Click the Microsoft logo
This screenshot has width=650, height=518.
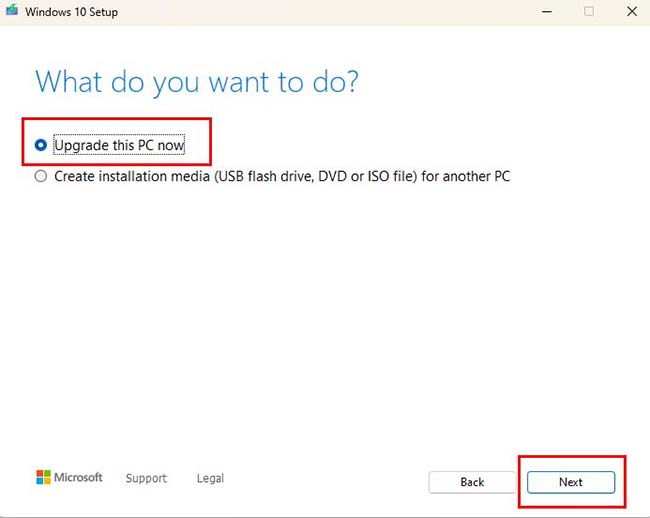pyautogui.click(x=69, y=477)
